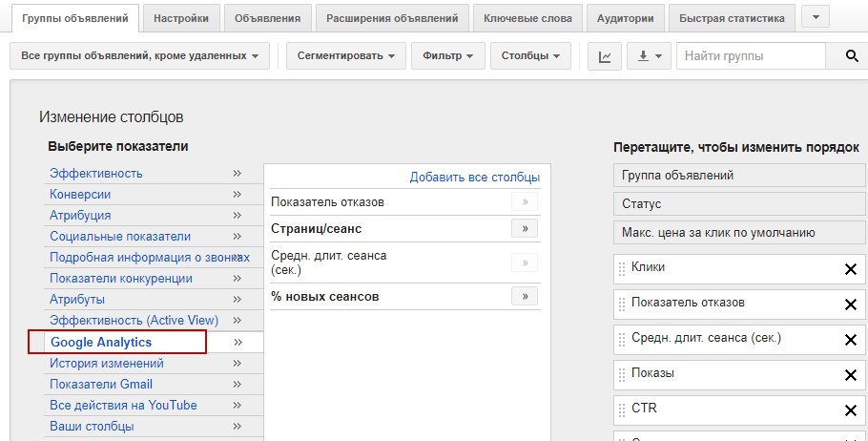Open the Фильтр dropdown
The width and height of the screenshot is (868, 441).
(x=448, y=56)
